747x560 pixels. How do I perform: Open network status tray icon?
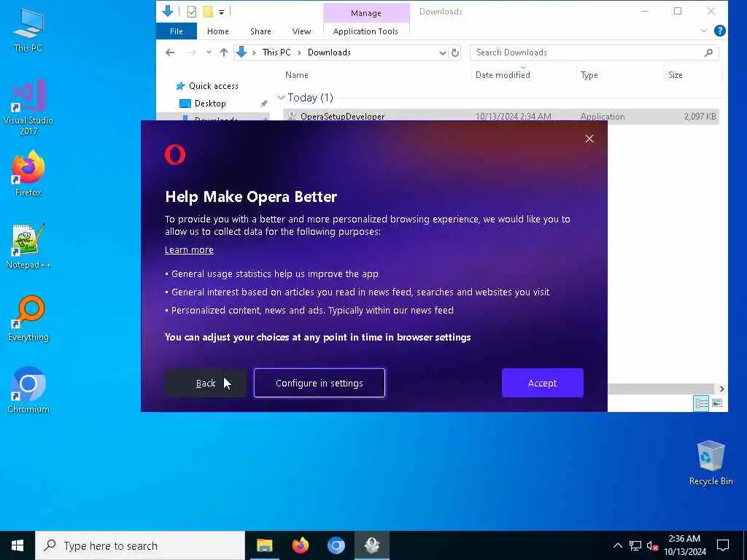coord(635,545)
